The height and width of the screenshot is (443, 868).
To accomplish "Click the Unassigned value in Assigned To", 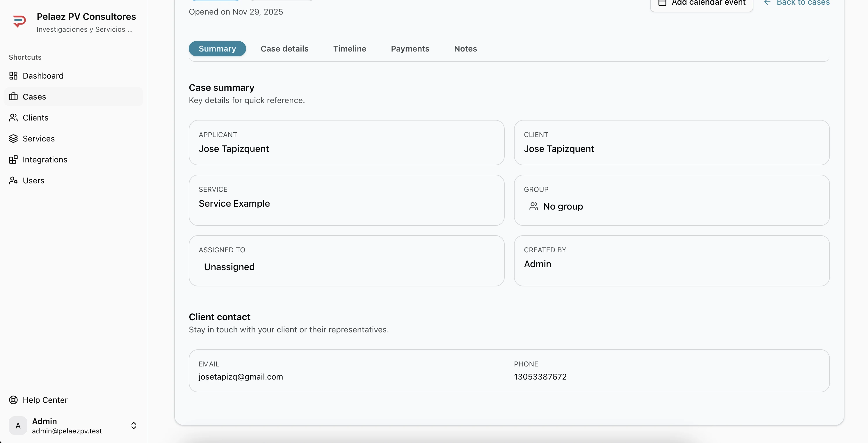I will (229, 267).
